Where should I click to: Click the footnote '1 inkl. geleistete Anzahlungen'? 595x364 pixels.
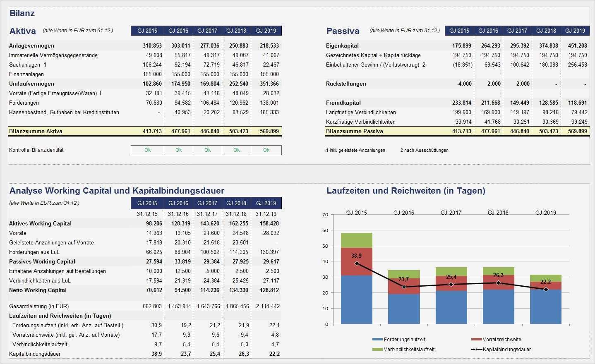[x=356, y=150]
